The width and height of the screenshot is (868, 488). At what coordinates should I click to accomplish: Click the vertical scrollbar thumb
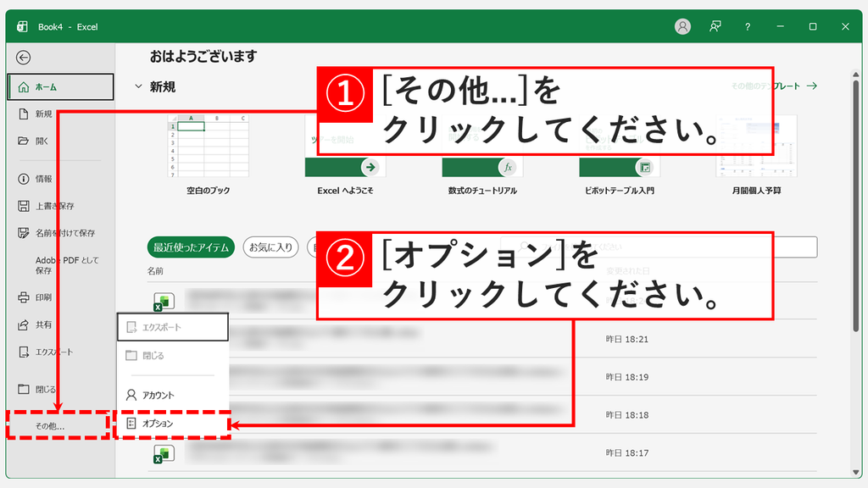[x=856, y=206]
